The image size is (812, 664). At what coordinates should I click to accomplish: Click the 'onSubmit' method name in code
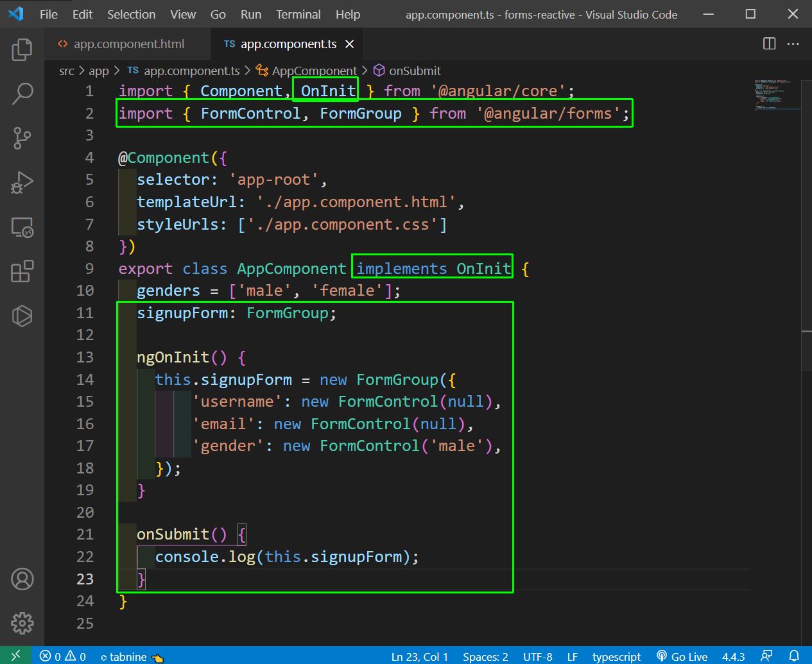[x=173, y=534]
